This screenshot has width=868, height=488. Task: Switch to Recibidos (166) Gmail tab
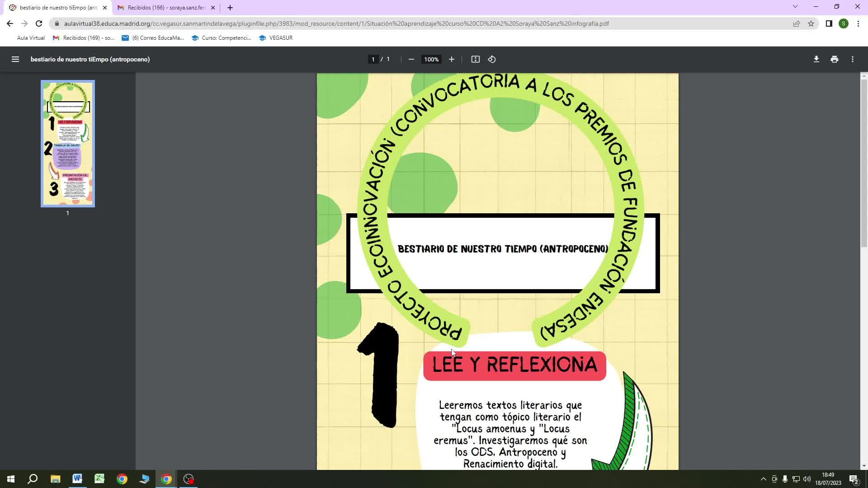click(x=165, y=8)
